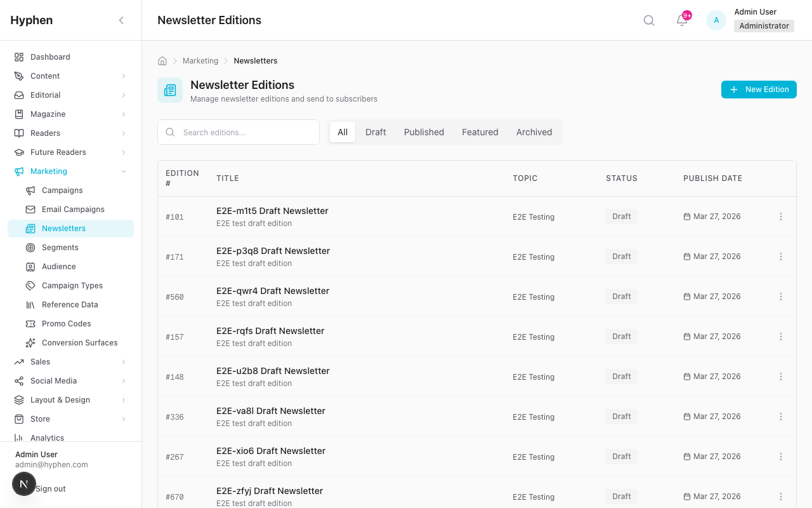Open the Newsletter Editions page header icon

point(169,90)
